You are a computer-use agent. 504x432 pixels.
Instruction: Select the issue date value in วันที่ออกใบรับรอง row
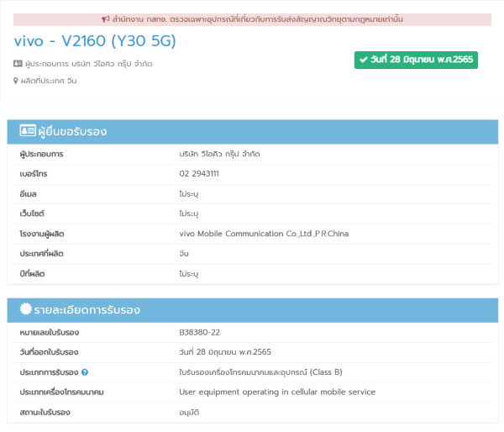pyautogui.click(x=225, y=352)
